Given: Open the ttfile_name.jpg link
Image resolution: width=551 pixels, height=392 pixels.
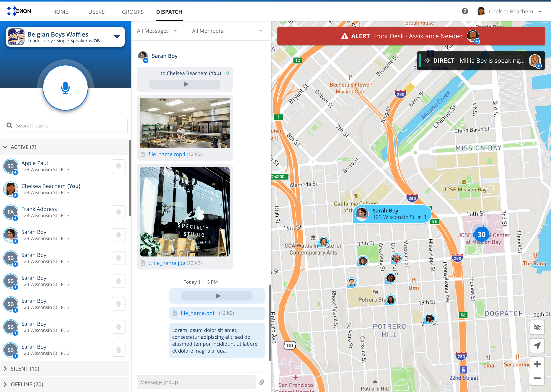Looking at the screenshot, I should (167, 263).
